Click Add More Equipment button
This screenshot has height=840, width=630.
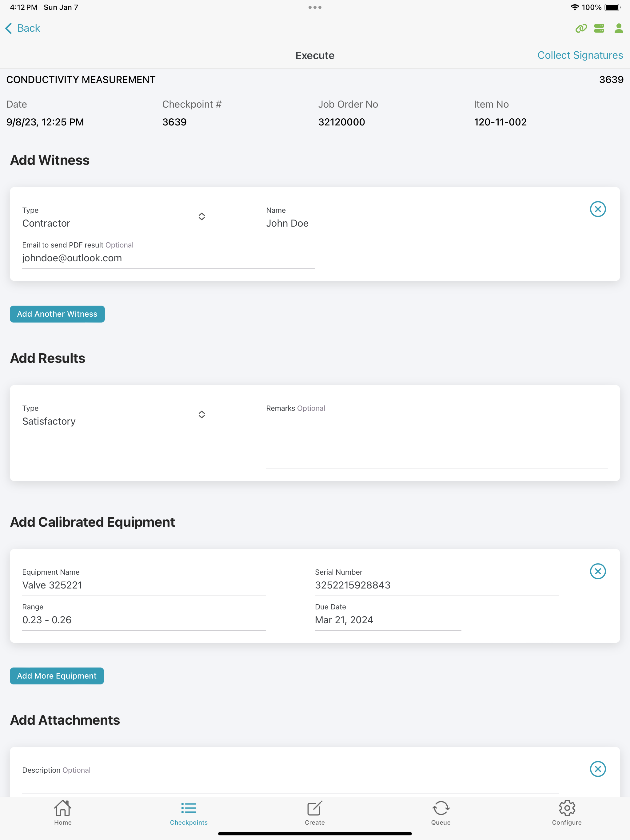point(57,676)
